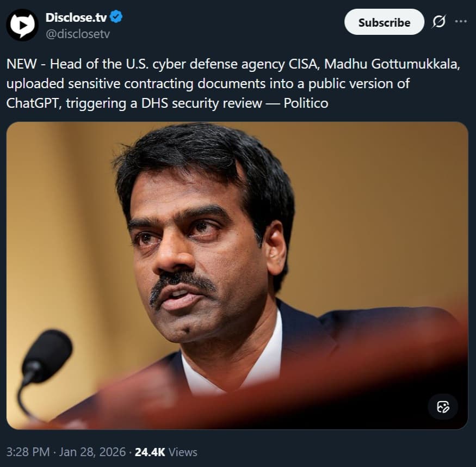The height and width of the screenshot is (467, 476).
Task: Open the three-dot More options menu
Action: click(461, 22)
